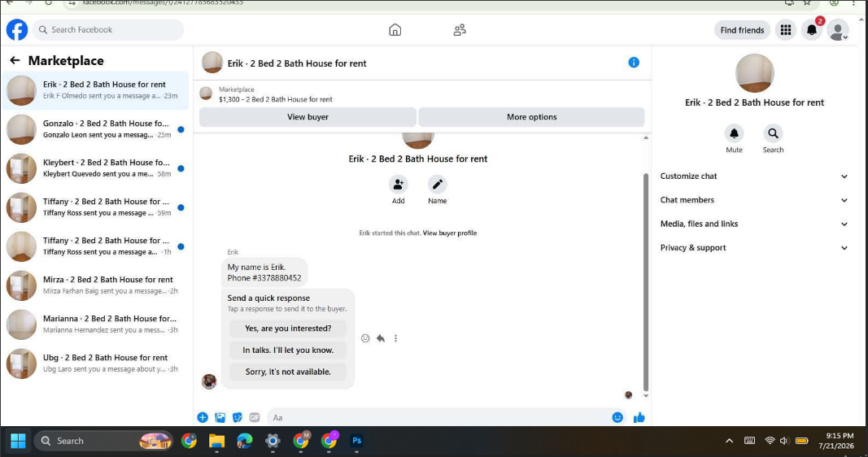Open more actions plus icon in composer

tap(203, 418)
